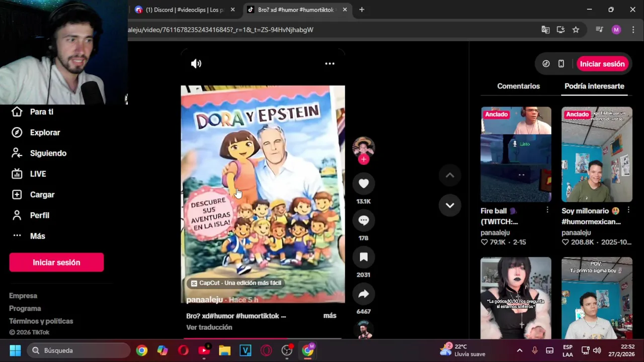The image size is (644, 362).
Task: Open the media control icon in Chrome toolbar
Action: pos(599,30)
